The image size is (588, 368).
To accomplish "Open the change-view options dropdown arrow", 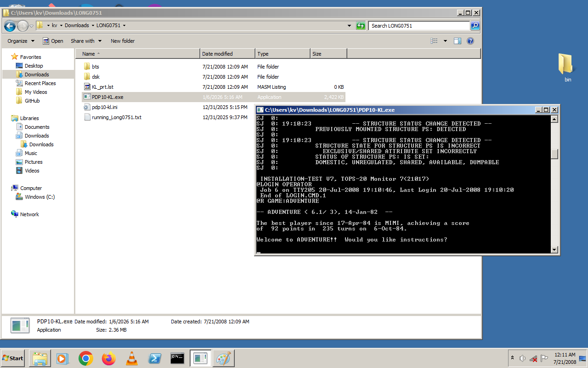I will (445, 41).
